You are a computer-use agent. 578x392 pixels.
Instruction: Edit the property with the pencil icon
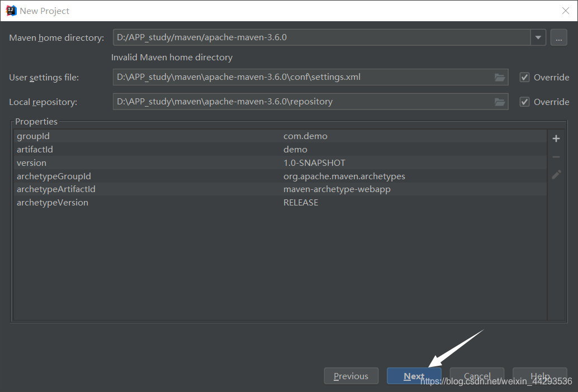[556, 174]
